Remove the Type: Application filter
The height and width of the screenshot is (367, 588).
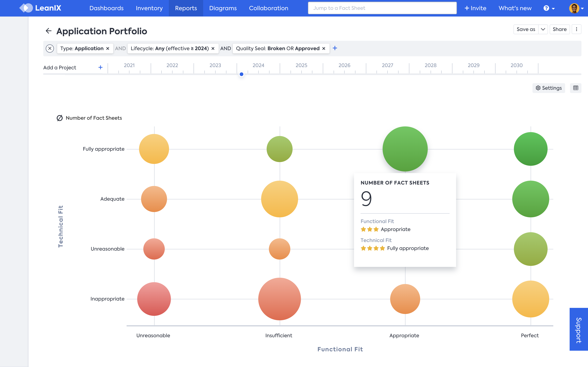[108, 49]
